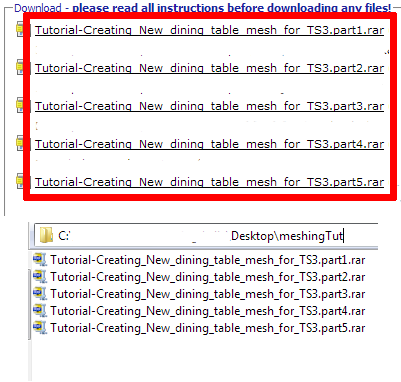Viewport: 401px width, 382px height.
Task: Open the part4.rar download link
Action: pos(209,144)
